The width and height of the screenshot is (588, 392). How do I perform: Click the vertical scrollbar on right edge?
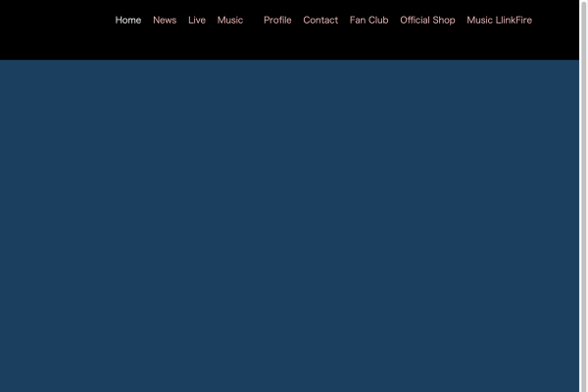point(584,196)
